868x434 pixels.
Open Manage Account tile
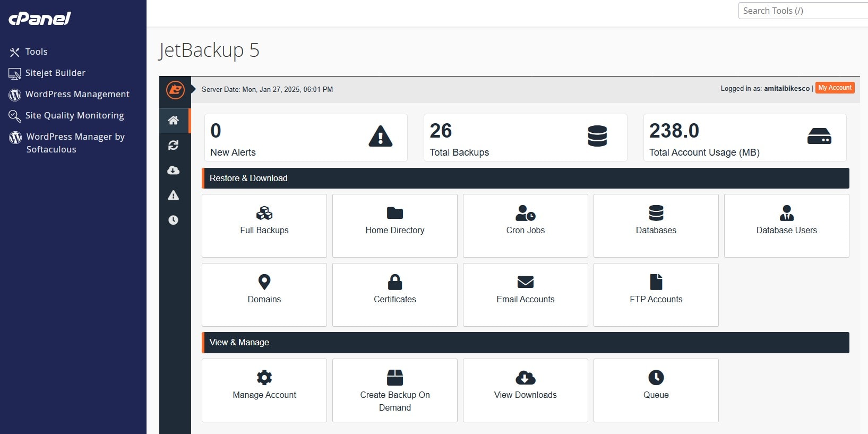tap(264, 390)
